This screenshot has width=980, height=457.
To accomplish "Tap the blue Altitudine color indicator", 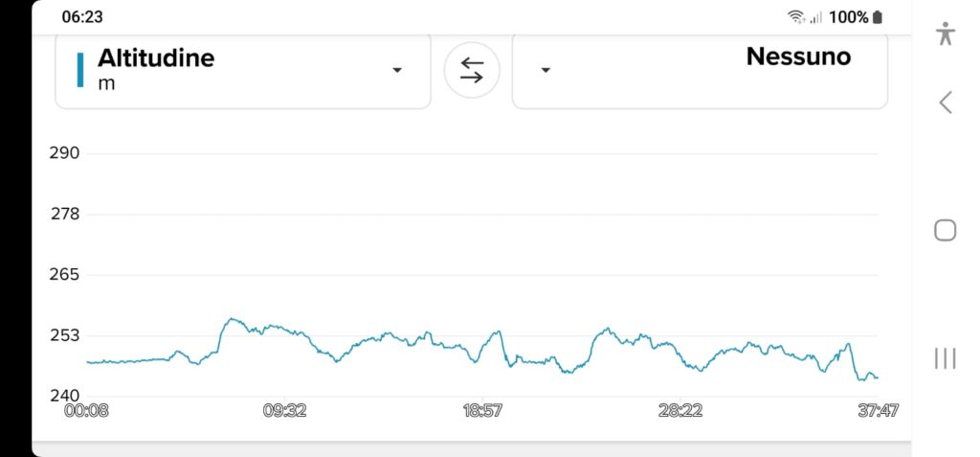I will (x=80, y=70).
